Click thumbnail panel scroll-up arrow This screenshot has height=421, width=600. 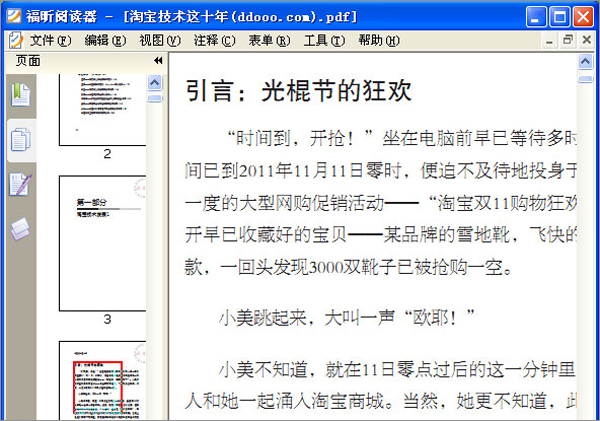pyautogui.click(x=155, y=82)
